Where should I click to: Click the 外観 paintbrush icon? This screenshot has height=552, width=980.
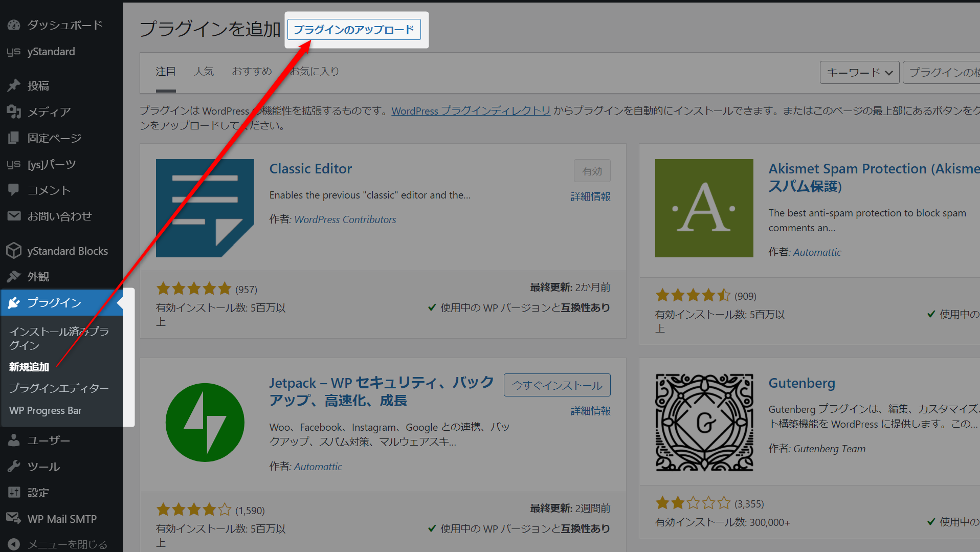(x=14, y=276)
